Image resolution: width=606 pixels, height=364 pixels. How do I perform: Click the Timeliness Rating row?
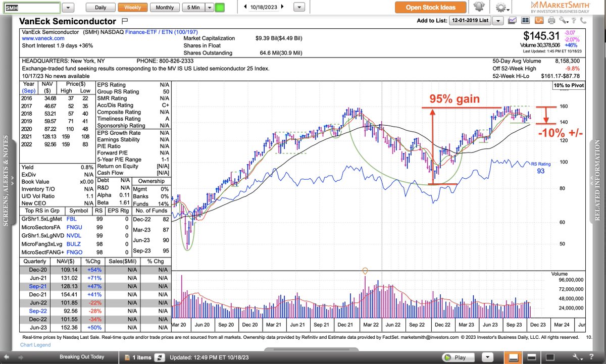[x=132, y=119]
